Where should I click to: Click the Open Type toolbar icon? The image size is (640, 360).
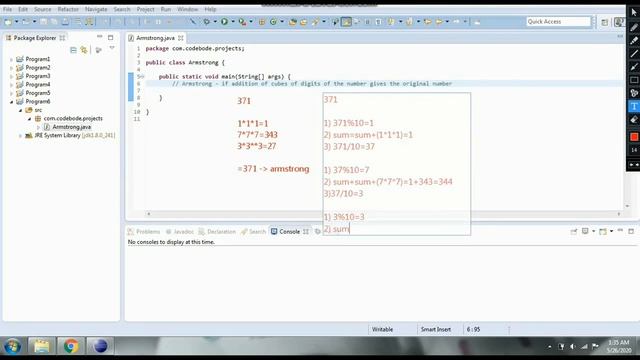(x=292, y=22)
